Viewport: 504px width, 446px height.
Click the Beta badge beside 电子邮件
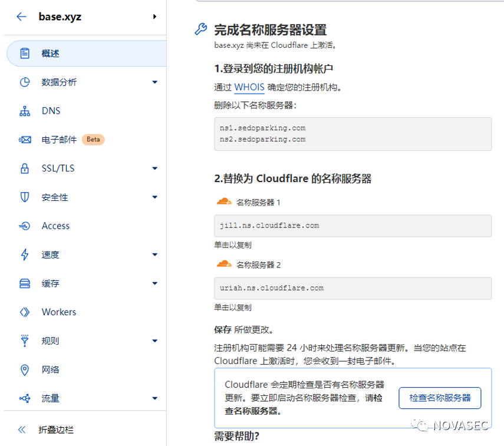pyautogui.click(x=93, y=140)
